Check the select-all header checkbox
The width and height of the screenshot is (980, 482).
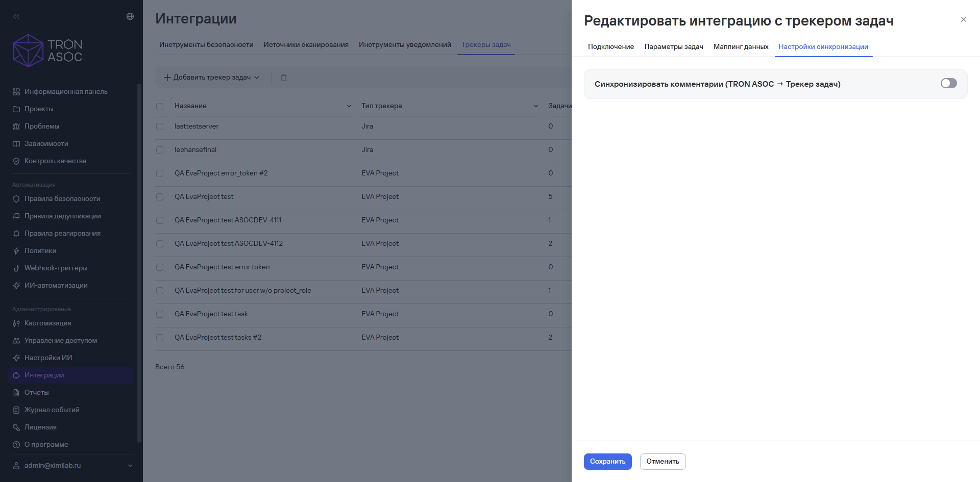[160, 106]
